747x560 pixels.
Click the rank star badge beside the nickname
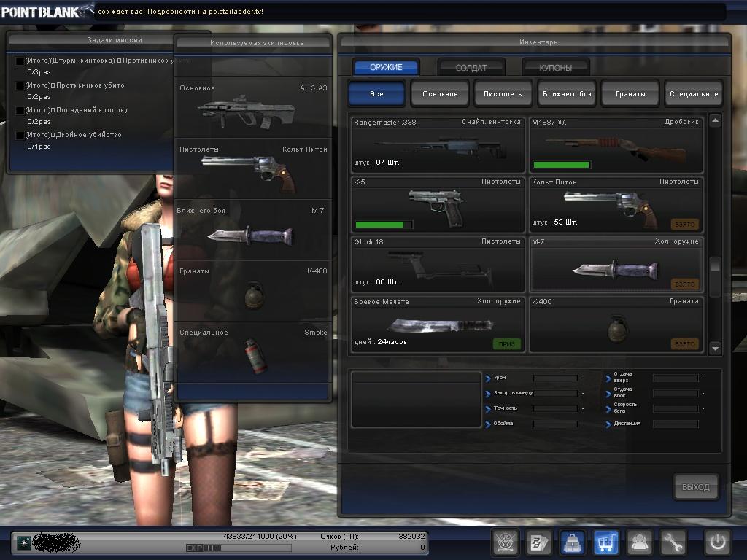pos(24,542)
